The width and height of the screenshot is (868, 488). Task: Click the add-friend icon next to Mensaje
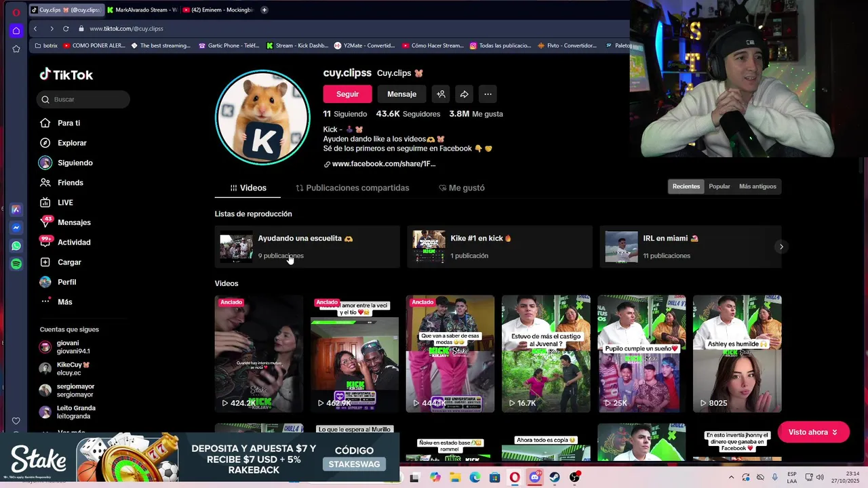tap(441, 94)
